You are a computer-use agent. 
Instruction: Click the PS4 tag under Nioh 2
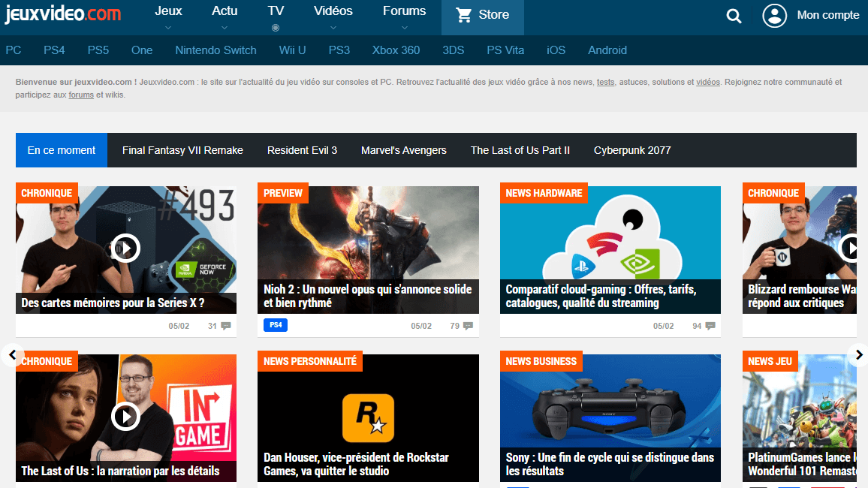pyautogui.click(x=276, y=326)
